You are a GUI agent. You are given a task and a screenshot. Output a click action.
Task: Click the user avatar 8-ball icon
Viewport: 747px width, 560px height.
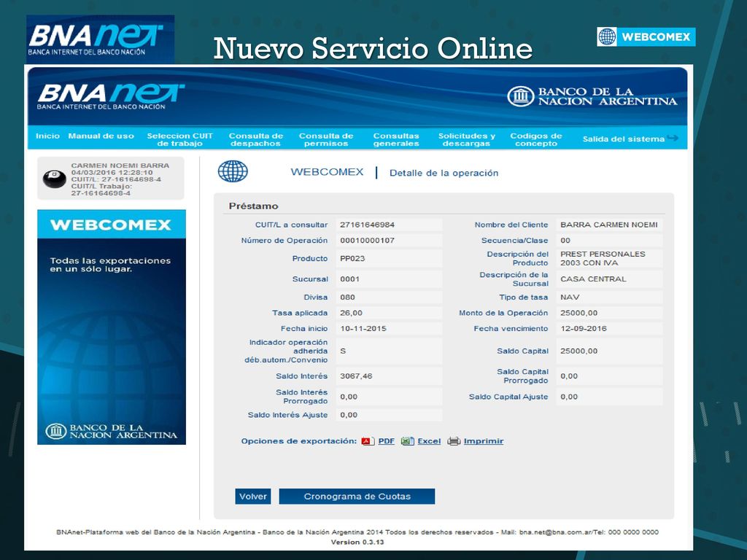[x=54, y=179]
